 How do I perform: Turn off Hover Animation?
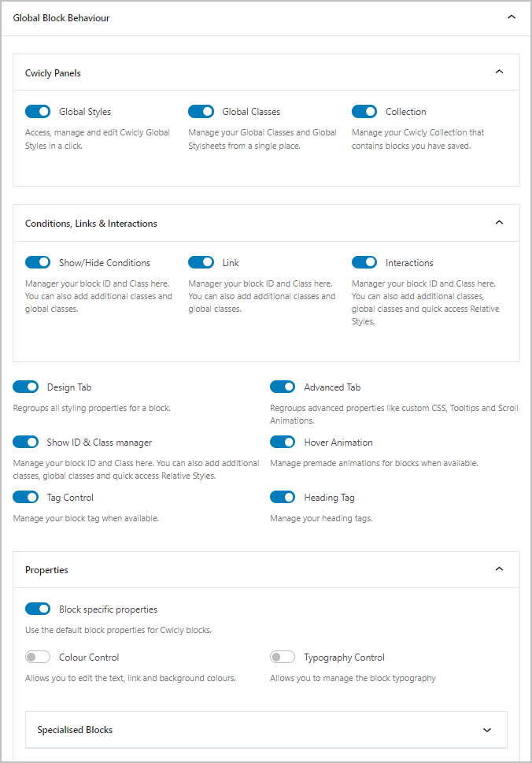[x=283, y=442]
